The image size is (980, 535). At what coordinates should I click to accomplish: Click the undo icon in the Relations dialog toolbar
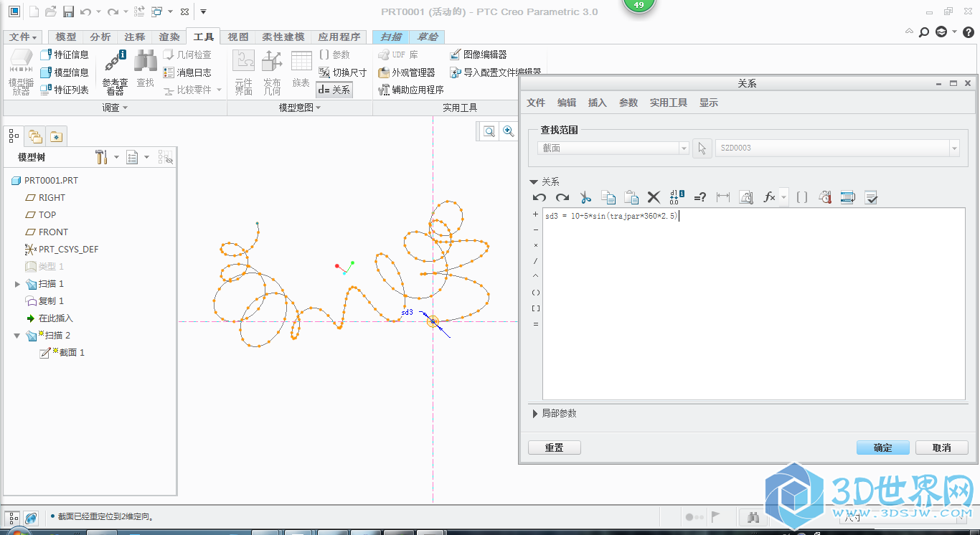[540, 197]
